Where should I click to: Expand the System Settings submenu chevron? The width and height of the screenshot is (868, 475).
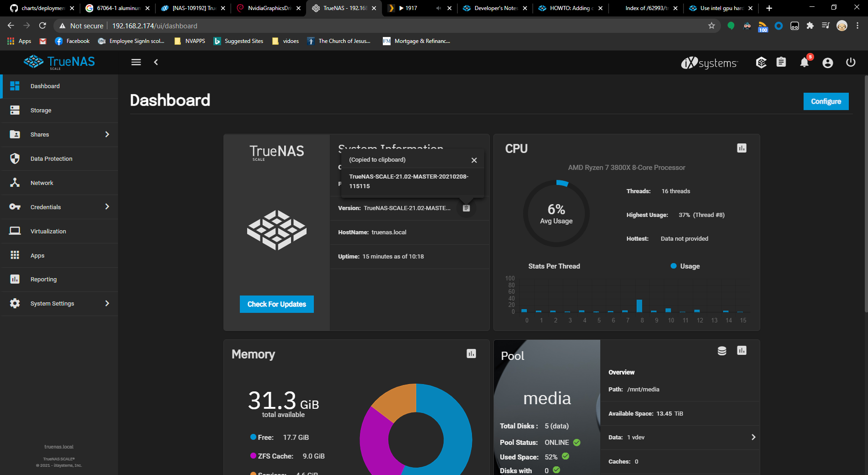(x=107, y=303)
